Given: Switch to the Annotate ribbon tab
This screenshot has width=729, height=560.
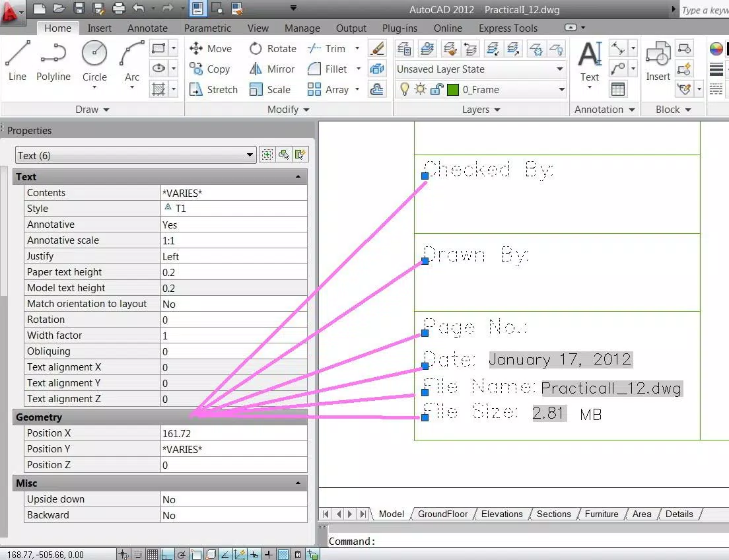Looking at the screenshot, I should point(147,28).
